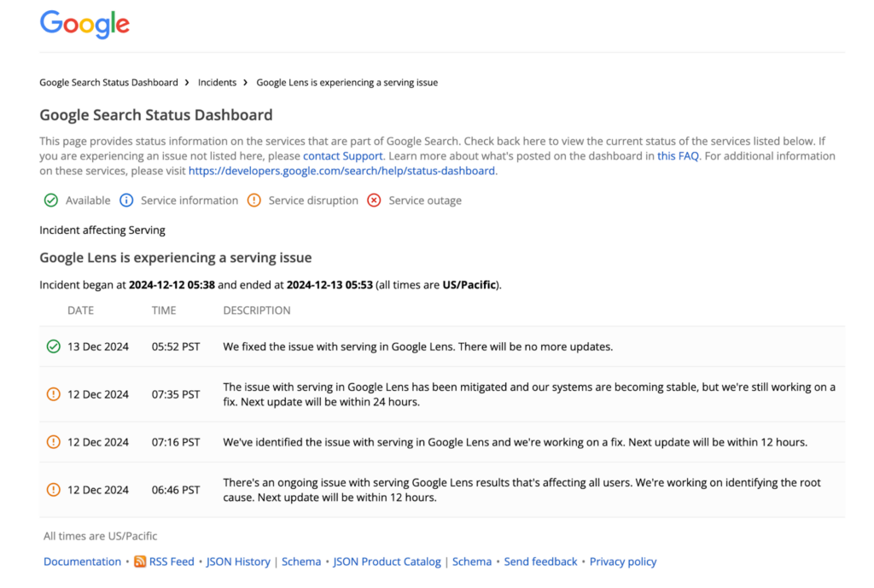Select Incidents in the breadcrumb trail

(x=217, y=82)
